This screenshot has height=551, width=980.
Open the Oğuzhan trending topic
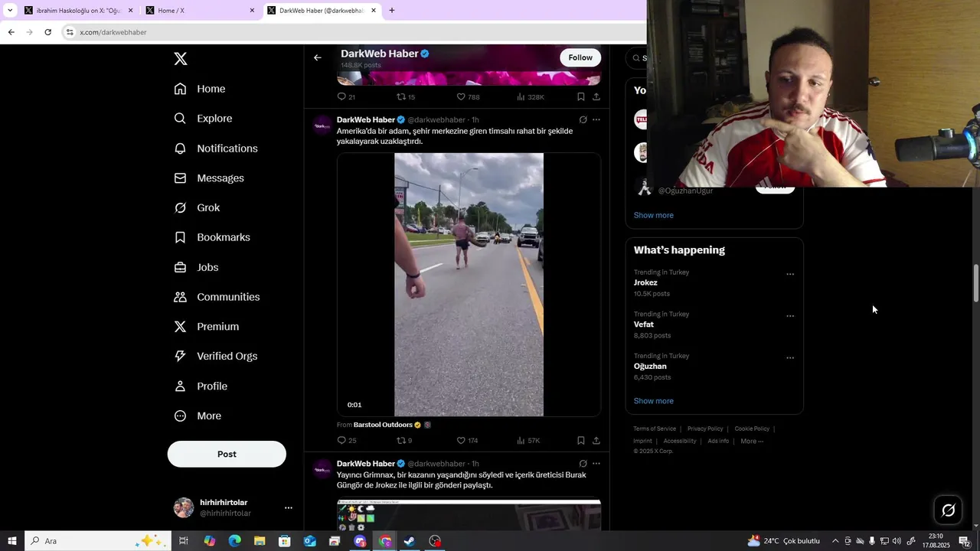point(650,367)
